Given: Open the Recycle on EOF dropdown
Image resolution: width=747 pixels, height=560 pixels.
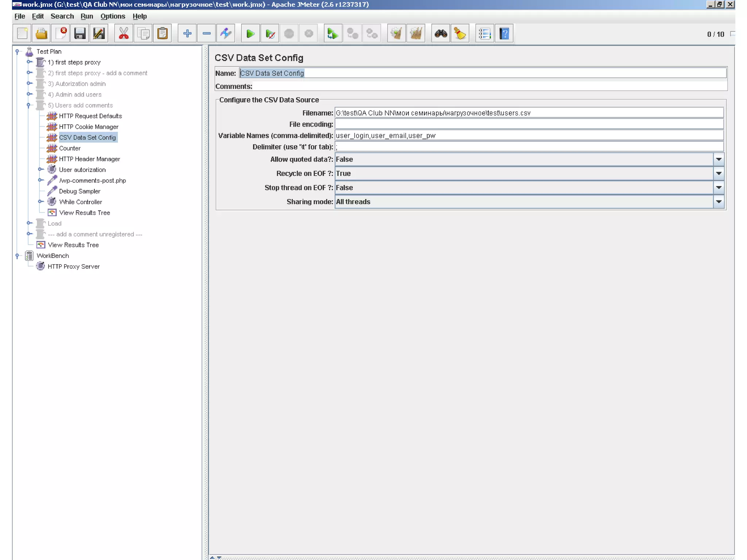Looking at the screenshot, I should coord(719,174).
